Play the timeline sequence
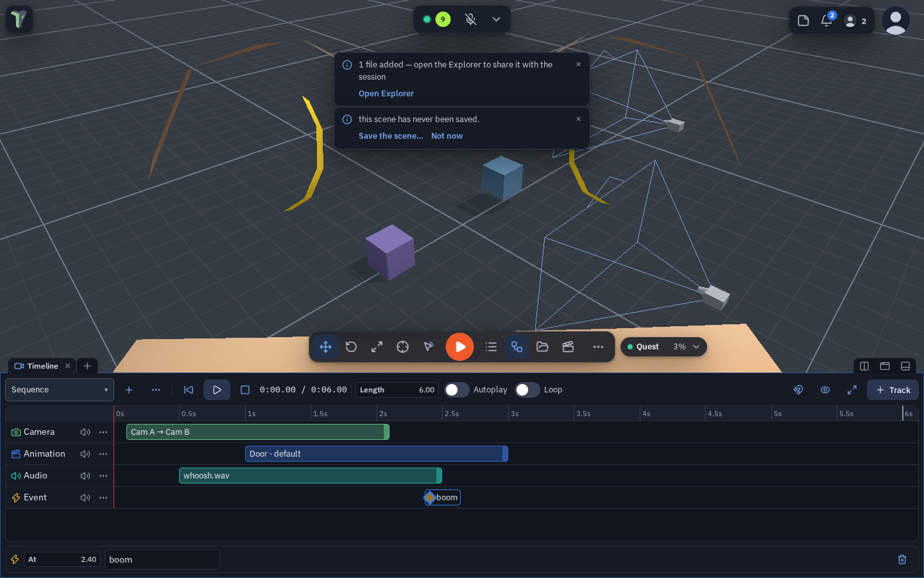924x578 pixels. click(x=217, y=390)
